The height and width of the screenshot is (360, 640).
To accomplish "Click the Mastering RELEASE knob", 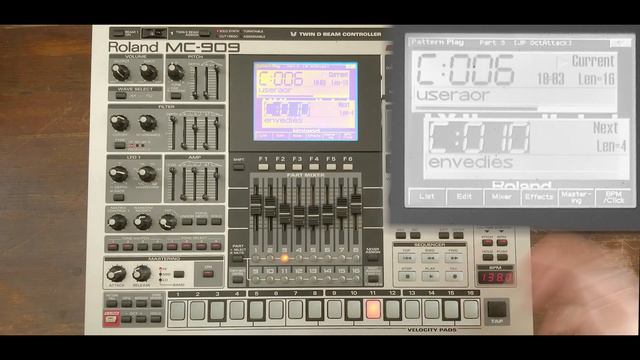I will (141, 273).
